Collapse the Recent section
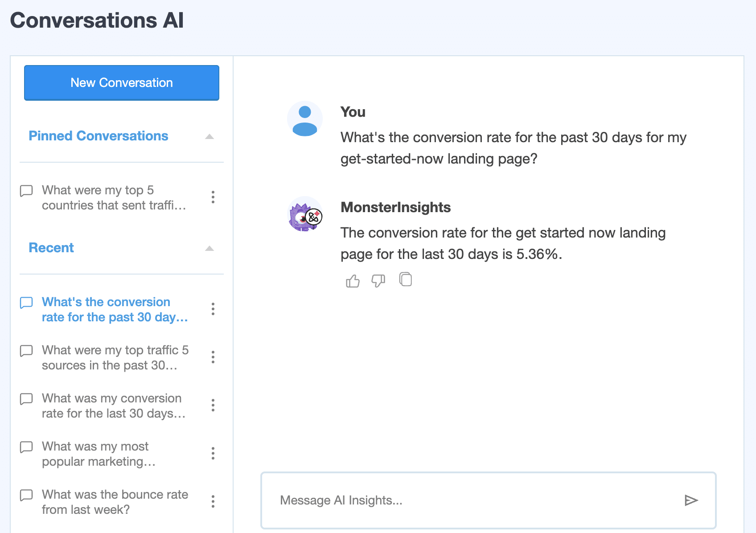 click(209, 249)
